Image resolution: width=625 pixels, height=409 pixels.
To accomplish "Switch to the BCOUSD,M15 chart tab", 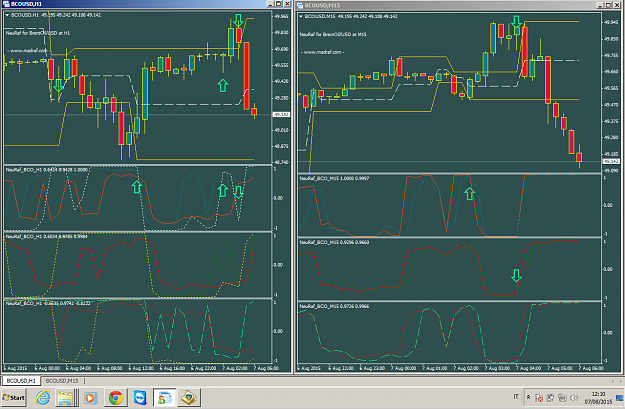I will click(62, 381).
